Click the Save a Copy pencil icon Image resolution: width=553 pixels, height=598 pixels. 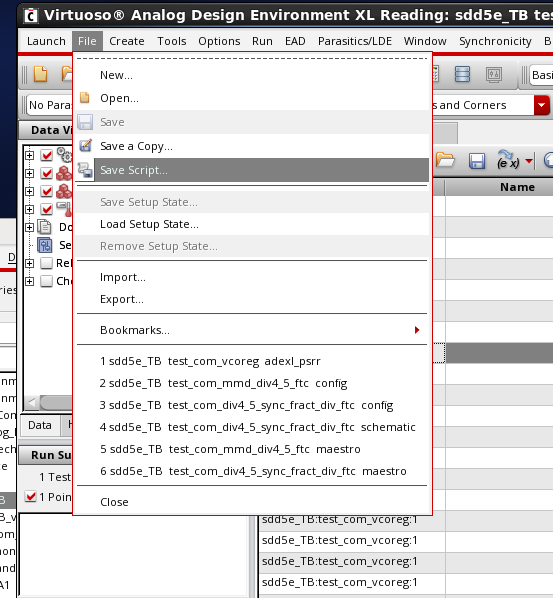(x=85, y=146)
